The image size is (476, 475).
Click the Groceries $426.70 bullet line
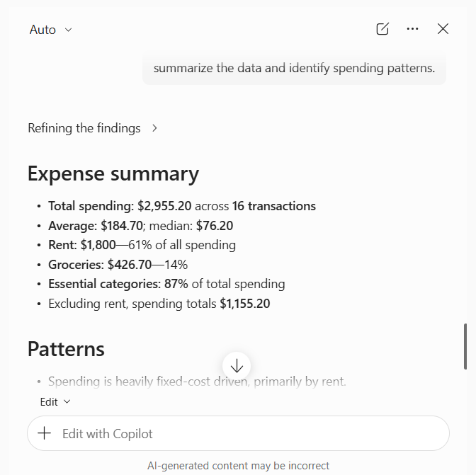click(118, 265)
